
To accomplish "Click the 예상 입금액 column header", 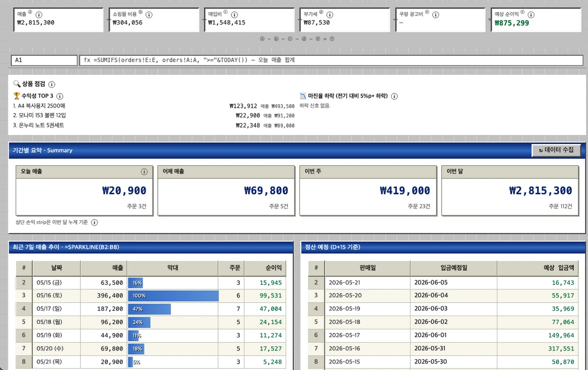I will pyautogui.click(x=538, y=268).
